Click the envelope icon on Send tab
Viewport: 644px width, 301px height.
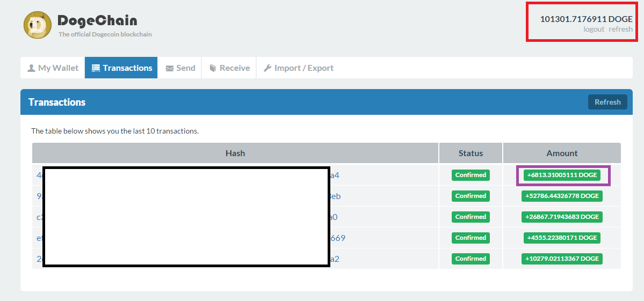169,68
